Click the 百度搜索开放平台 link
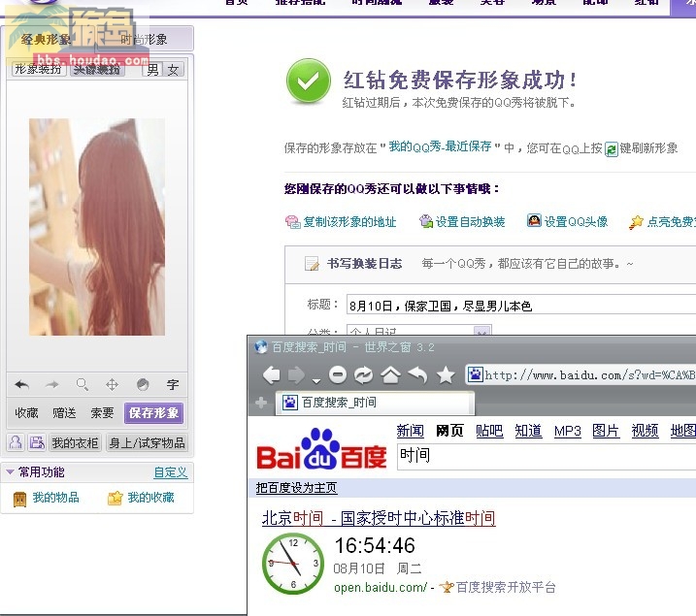The width and height of the screenshot is (696, 616). (506, 587)
